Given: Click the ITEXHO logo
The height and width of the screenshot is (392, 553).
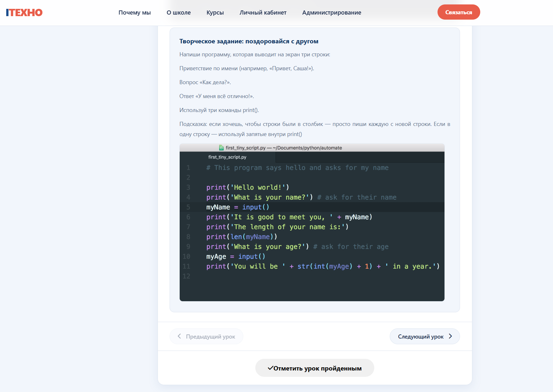Looking at the screenshot, I should pos(24,12).
